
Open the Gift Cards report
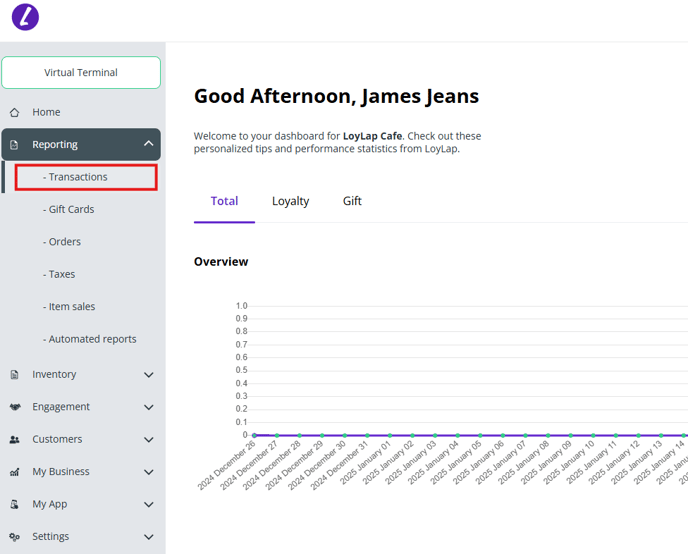tap(70, 209)
